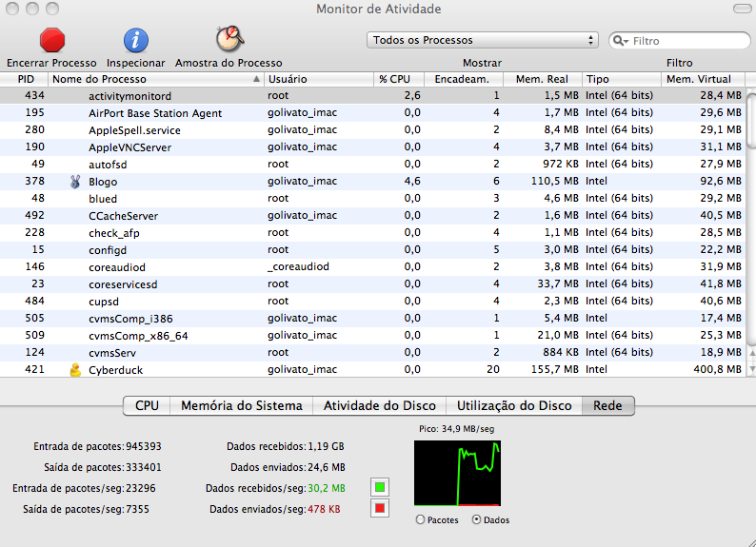The width and height of the screenshot is (756, 547).
Task: Click the 110,5 MB memory value
Action: (554, 181)
